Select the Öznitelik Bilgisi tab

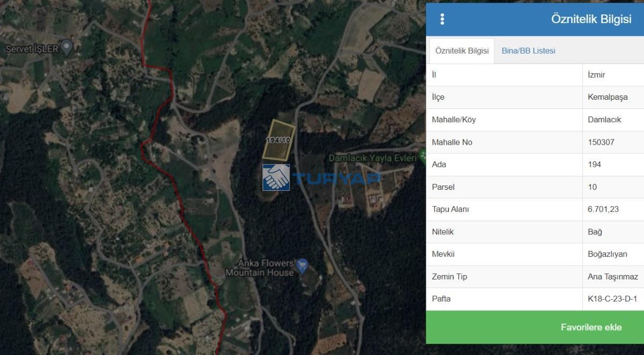(x=462, y=51)
